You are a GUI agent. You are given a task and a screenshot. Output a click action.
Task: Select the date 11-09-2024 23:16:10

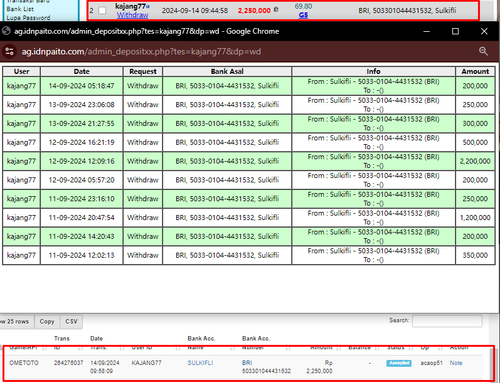[82, 199]
